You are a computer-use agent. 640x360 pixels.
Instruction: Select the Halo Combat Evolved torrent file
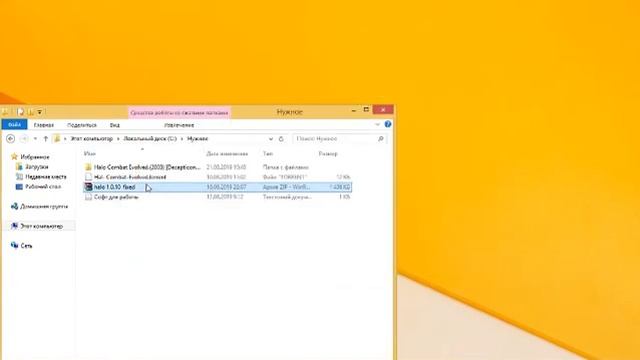tap(130, 177)
